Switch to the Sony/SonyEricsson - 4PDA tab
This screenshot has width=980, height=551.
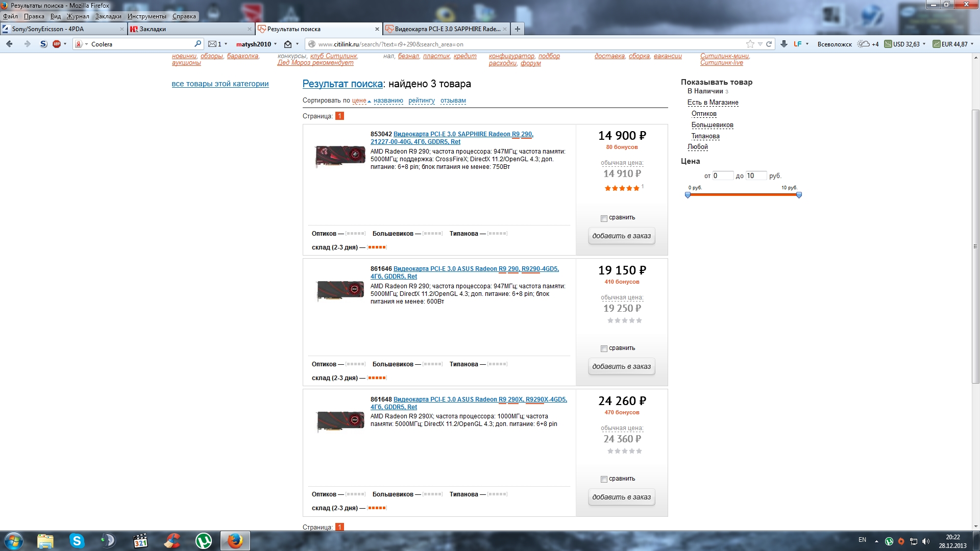coord(48,29)
